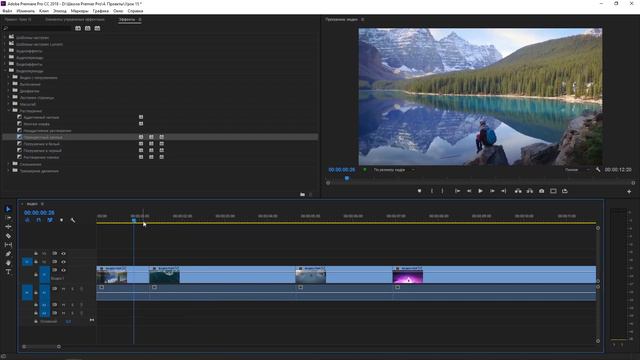640x360 pixels.
Task: Click Mark Out in the Program monitor
Action: (x=442, y=191)
